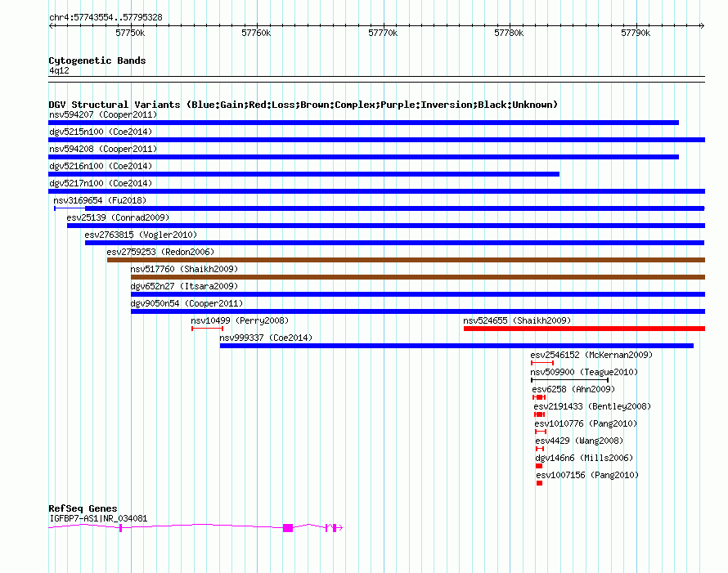This screenshot has height=573, width=728.
Task: Click nsv999337 (Coe2014) label
Action: (x=266, y=338)
